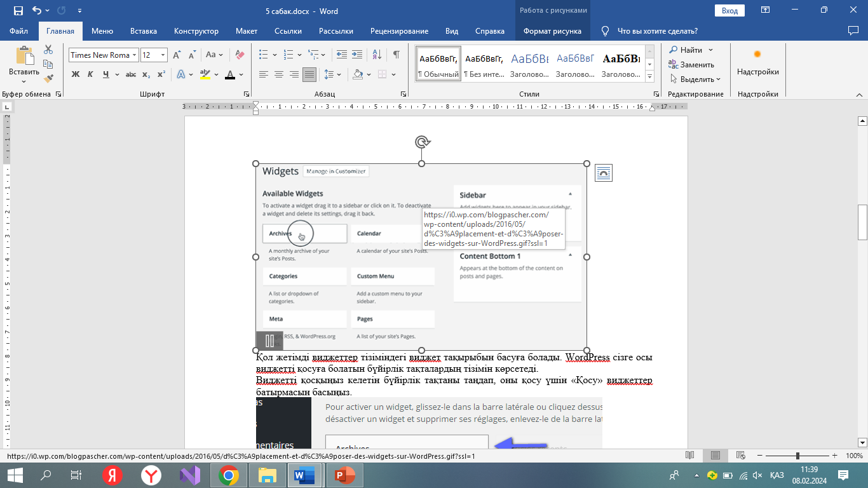Click the Заменить button
Image resolution: width=868 pixels, height=488 pixels.
click(691, 65)
